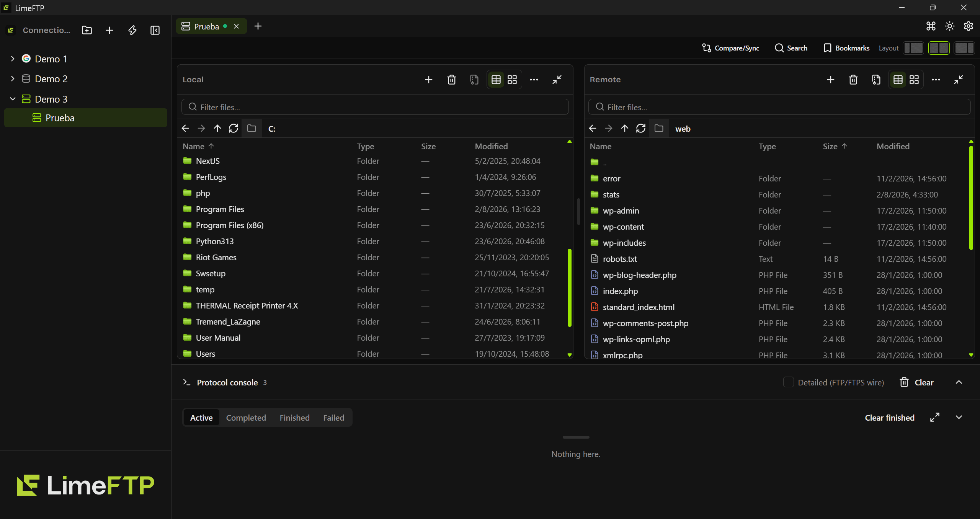Click the Remote pane vertical scrollbar thumb
980x519 pixels.
click(971, 197)
